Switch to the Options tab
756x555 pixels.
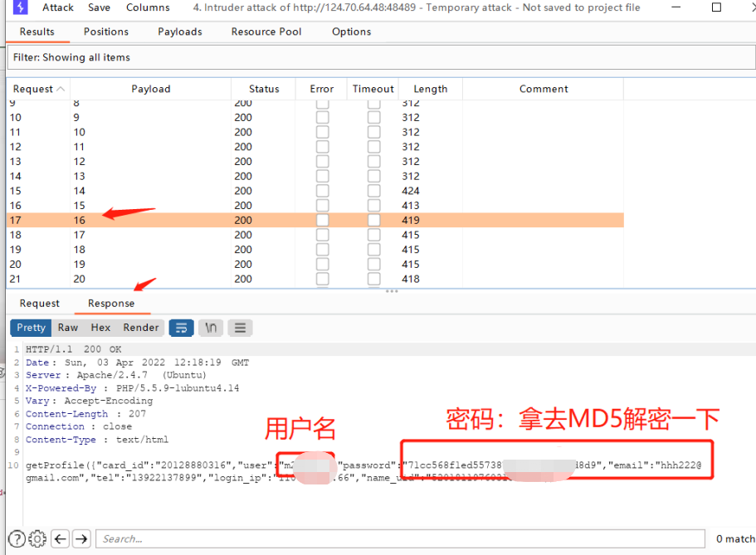pos(352,32)
